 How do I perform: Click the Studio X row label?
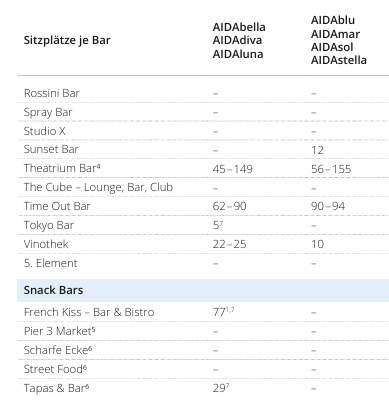(x=44, y=131)
